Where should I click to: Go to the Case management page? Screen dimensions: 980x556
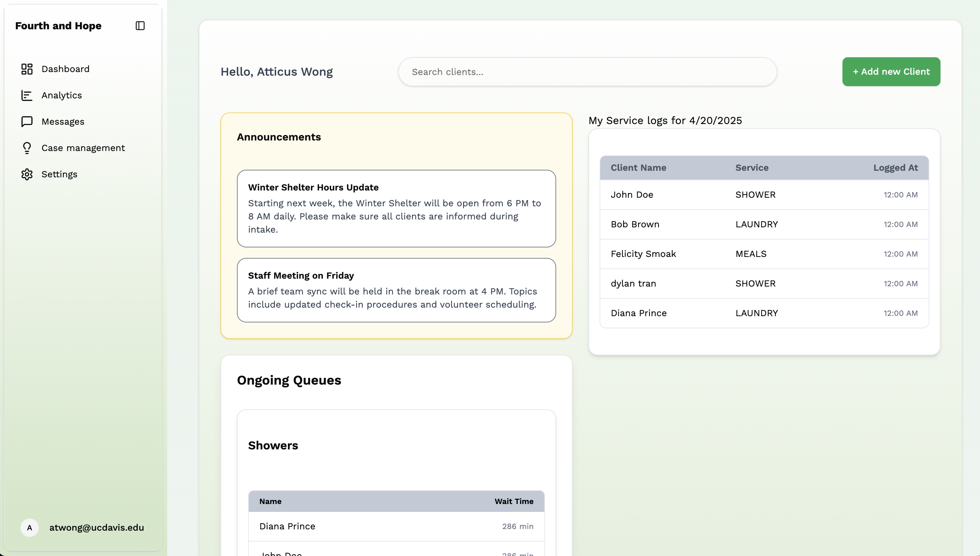tap(83, 148)
